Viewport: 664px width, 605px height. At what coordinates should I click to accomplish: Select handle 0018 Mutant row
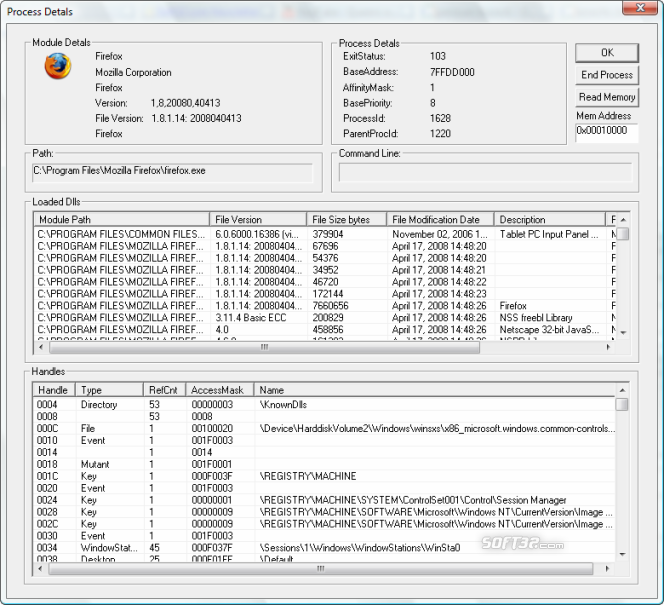pyautogui.click(x=324, y=464)
